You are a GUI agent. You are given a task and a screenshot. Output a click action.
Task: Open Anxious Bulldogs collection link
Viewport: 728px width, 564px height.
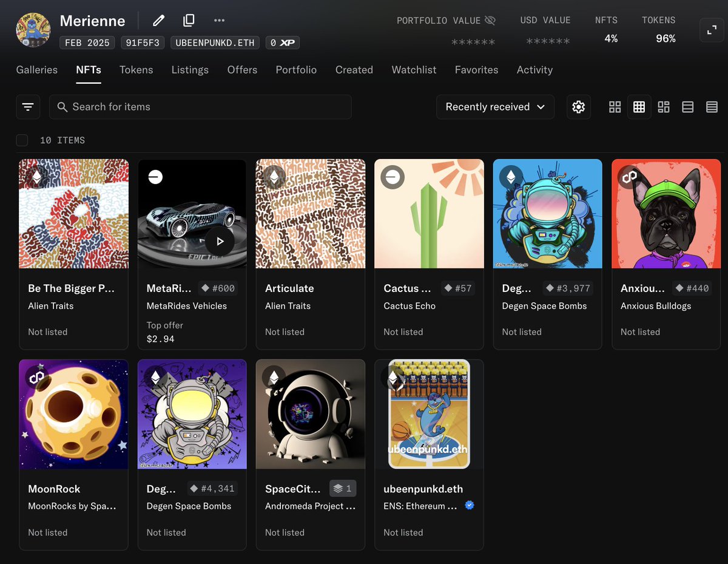(656, 306)
